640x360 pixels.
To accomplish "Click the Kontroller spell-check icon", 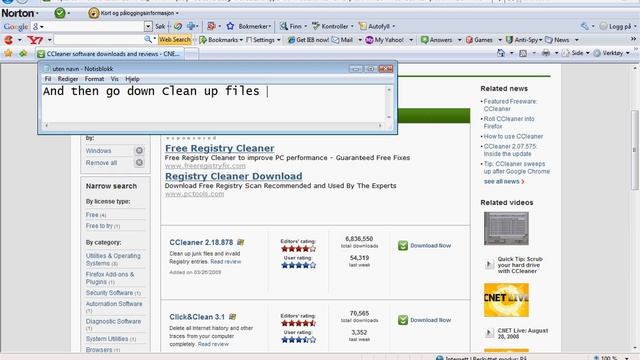I will [316, 26].
